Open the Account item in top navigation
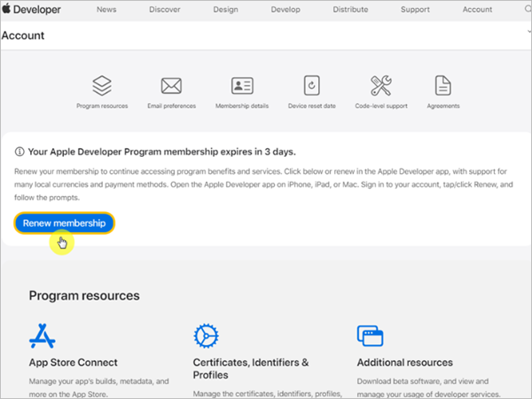 477,10
